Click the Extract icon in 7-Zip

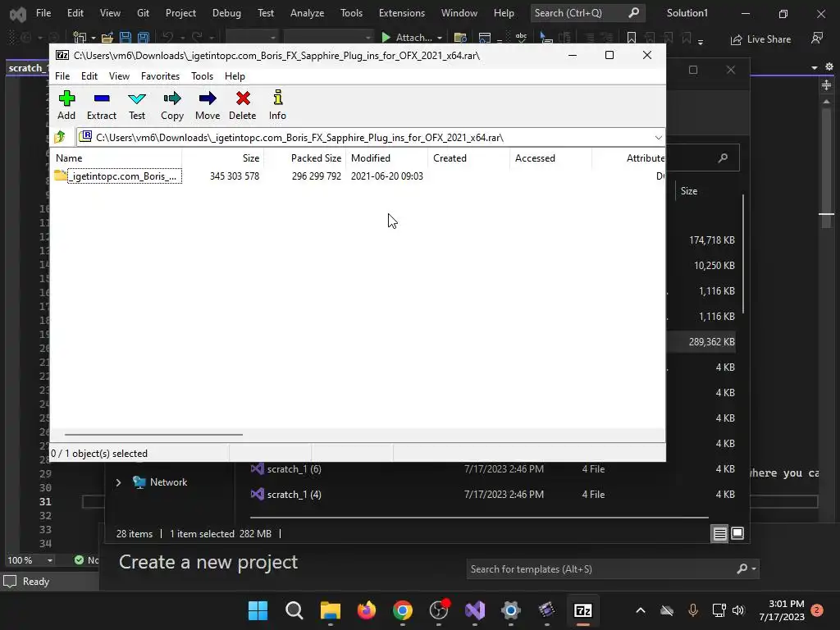click(101, 105)
